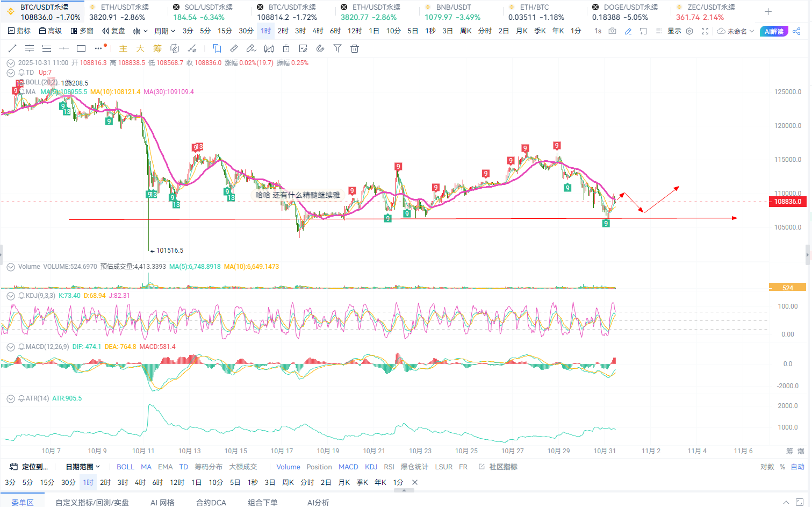The height and width of the screenshot is (507, 812).
Task: Expand the 日期范围 date range dropdown
Action: pos(83,467)
